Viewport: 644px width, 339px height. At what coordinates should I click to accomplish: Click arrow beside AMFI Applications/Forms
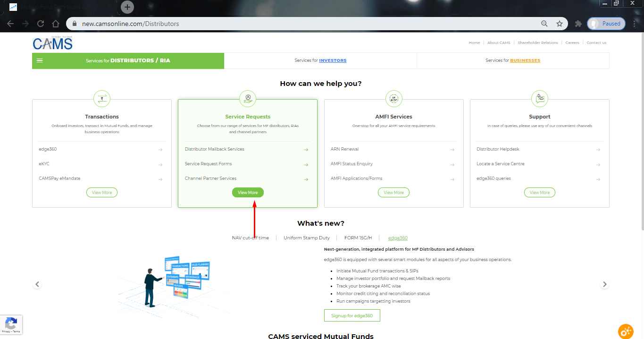(452, 179)
